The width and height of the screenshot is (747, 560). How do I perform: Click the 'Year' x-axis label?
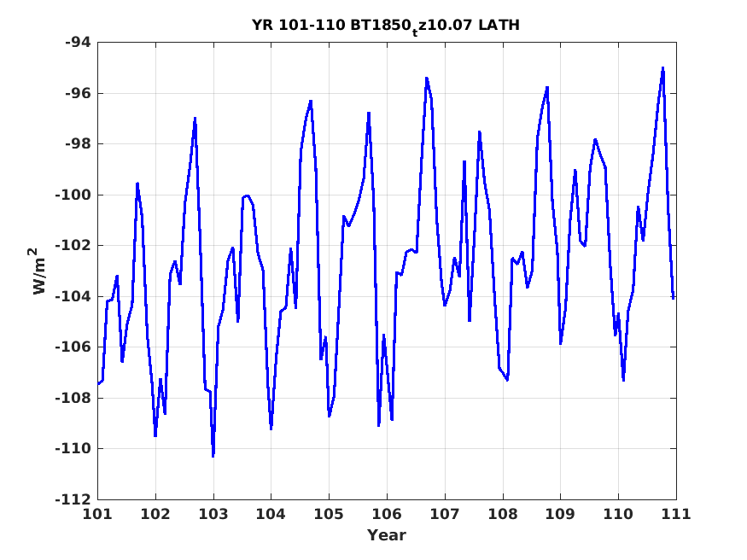[387, 535]
